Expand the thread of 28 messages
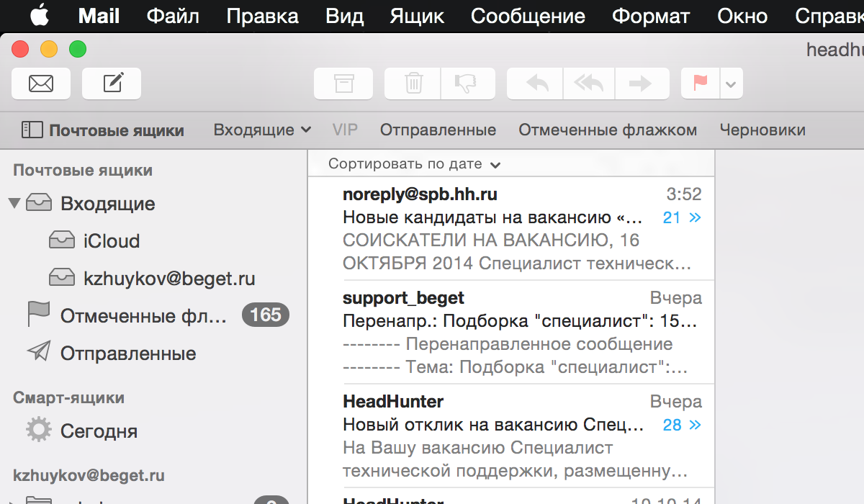 pos(682,425)
